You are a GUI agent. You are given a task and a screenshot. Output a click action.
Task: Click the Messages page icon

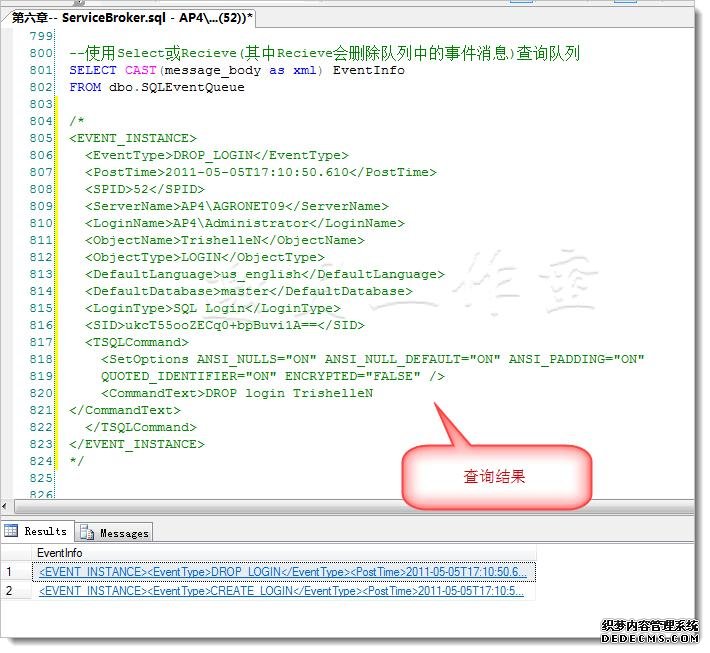(x=88, y=533)
